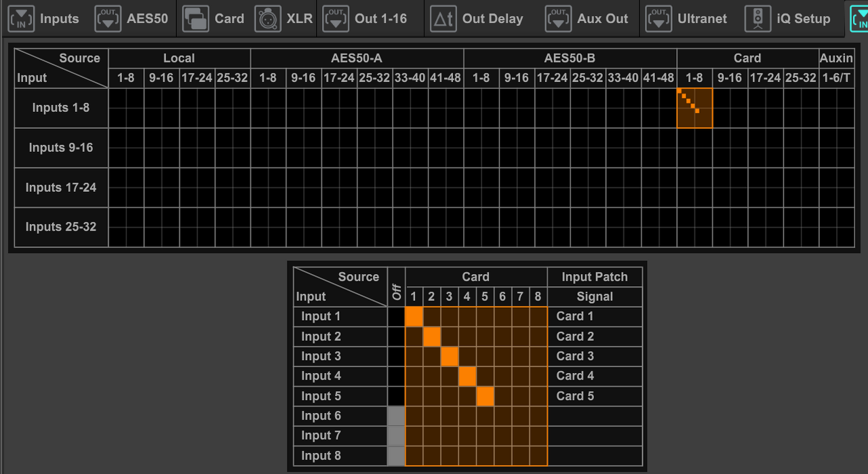
Task: Select the XLR tab
Action: [x=283, y=18]
